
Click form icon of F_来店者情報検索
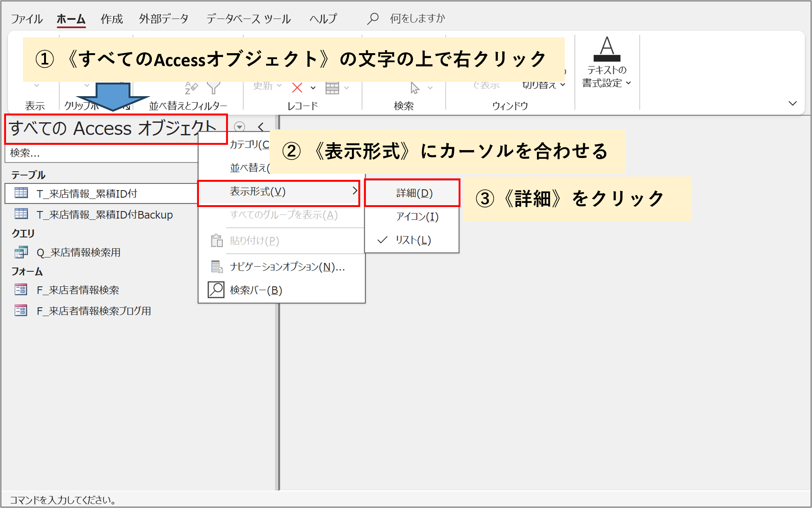click(x=21, y=290)
